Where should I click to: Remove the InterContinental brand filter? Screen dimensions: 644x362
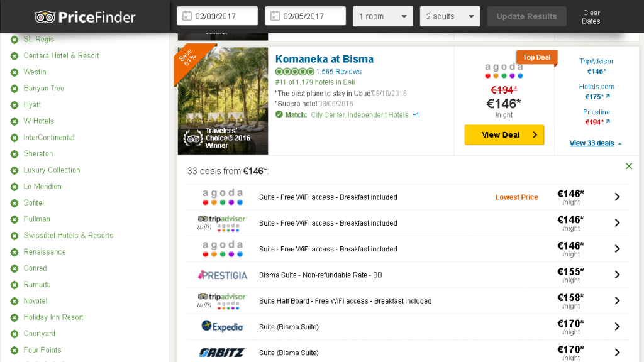pos(14,138)
